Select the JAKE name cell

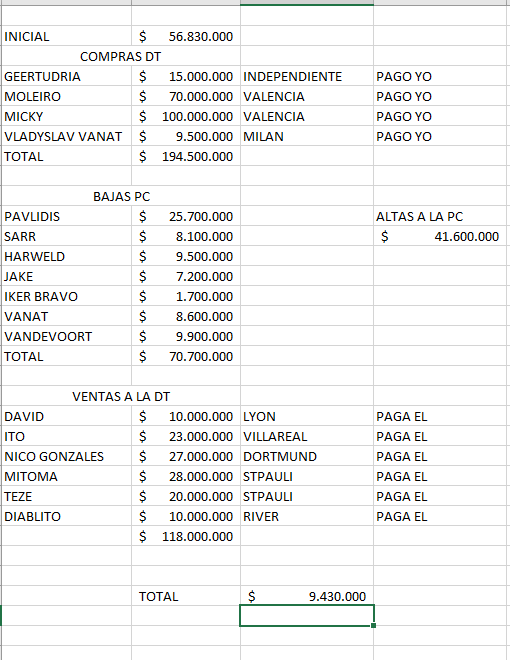[x=66, y=276]
